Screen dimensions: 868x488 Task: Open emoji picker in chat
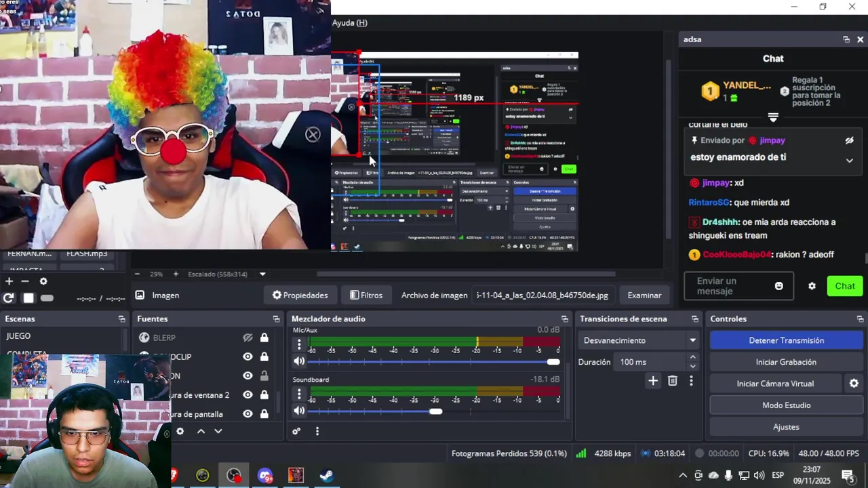pos(778,286)
